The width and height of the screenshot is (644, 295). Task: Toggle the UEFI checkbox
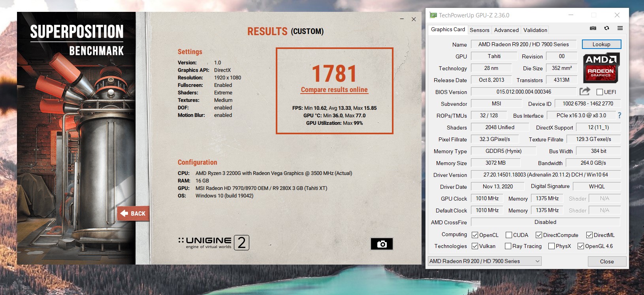pos(600,92)
